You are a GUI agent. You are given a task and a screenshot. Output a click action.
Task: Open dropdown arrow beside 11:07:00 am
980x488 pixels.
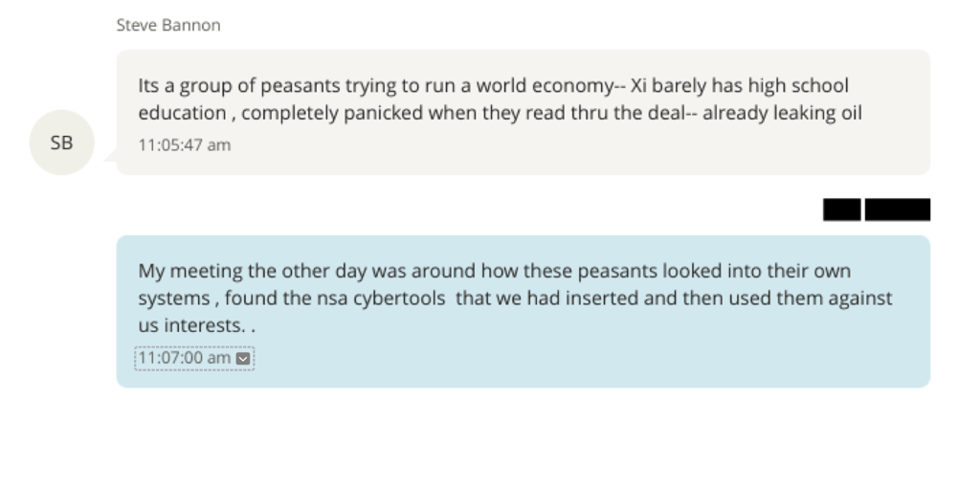click(x=243, y=359)
